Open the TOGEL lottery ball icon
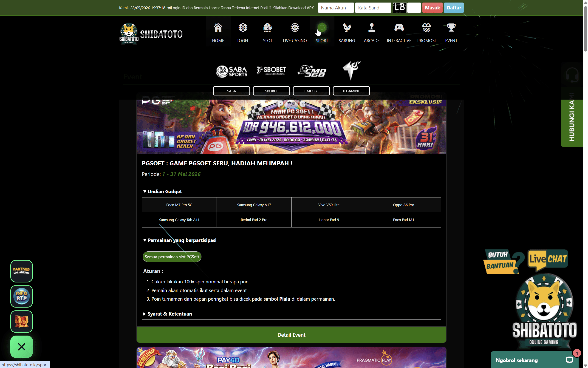 (x=243, y=28)
